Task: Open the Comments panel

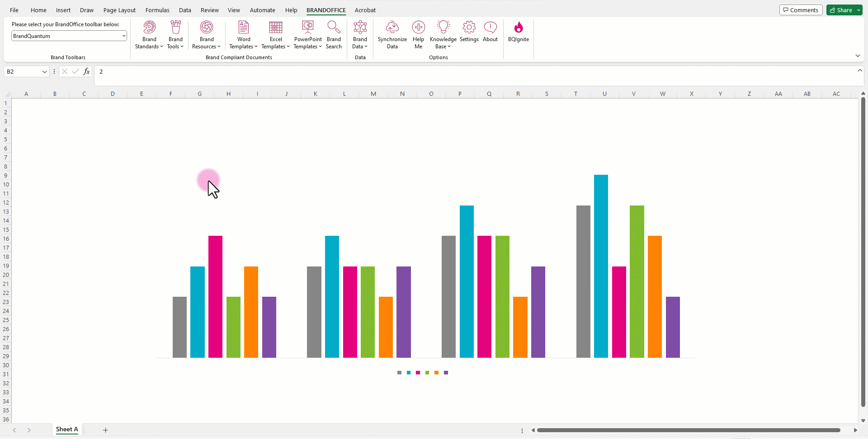Action: tap(801, 9)
